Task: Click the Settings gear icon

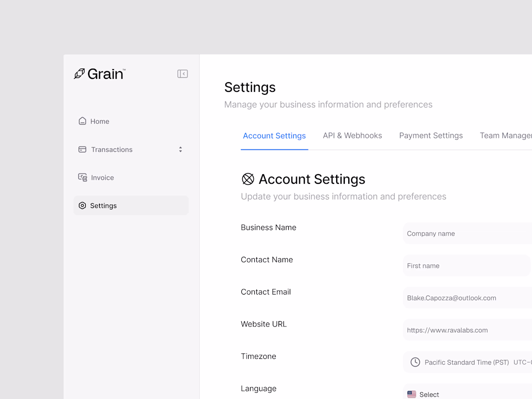Action: (x=82, y=206)
